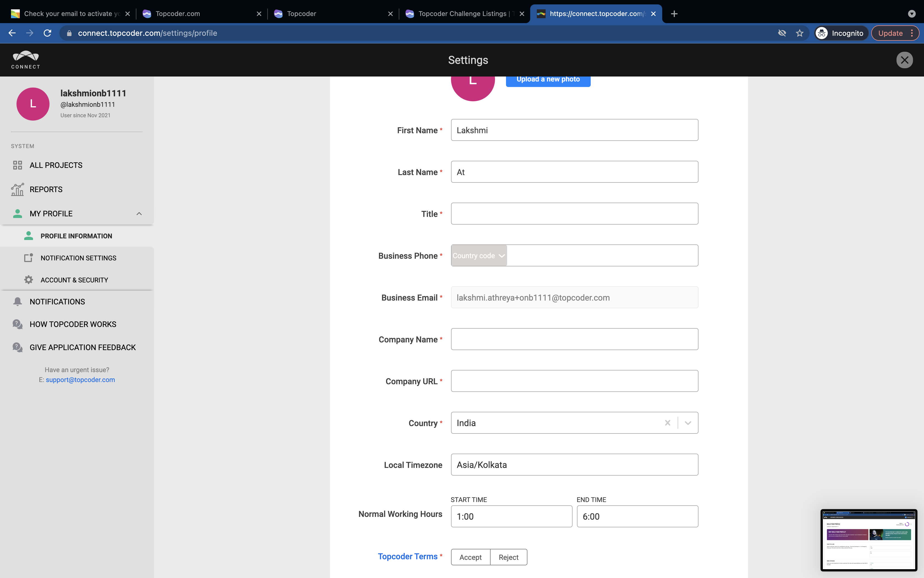Viewport: 924px width, 578px height.
Task: Switch to Topcoder.com tab
Action: (202, 14)
